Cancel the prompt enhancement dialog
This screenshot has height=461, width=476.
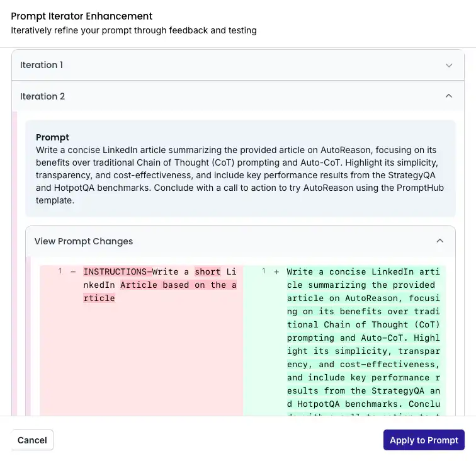coord(32,440)
